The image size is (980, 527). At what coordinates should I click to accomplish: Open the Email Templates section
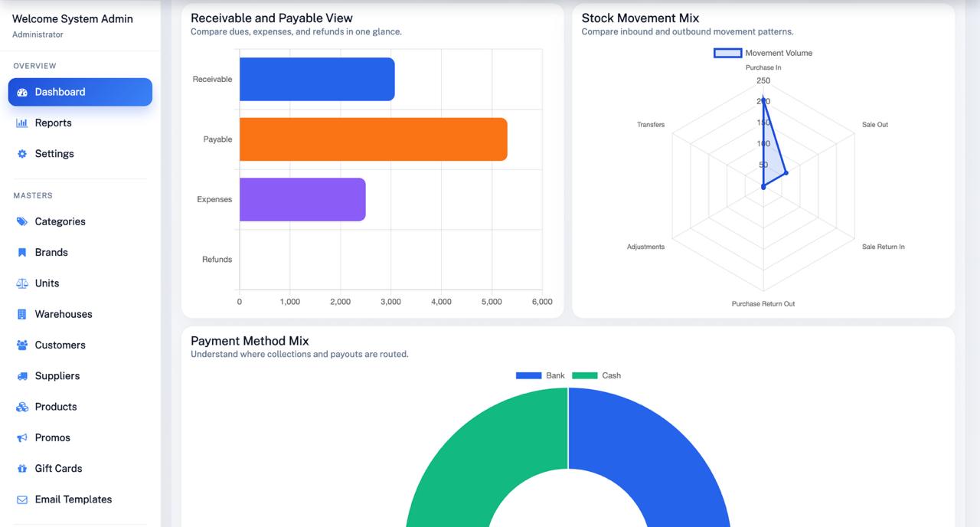(x=73, y=499)
